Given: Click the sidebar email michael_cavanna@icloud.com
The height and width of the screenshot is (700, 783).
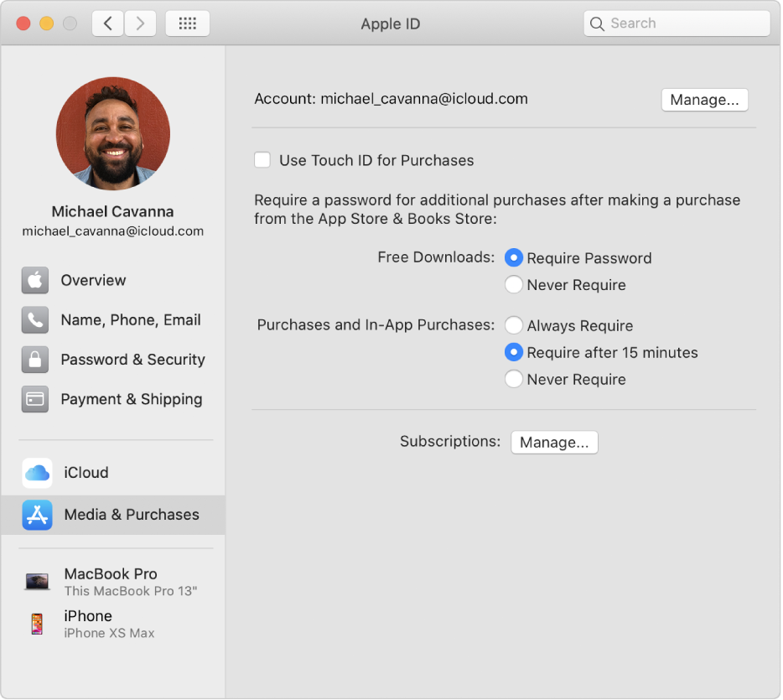Looking at the screenshot, I should (x=113, y=231).
